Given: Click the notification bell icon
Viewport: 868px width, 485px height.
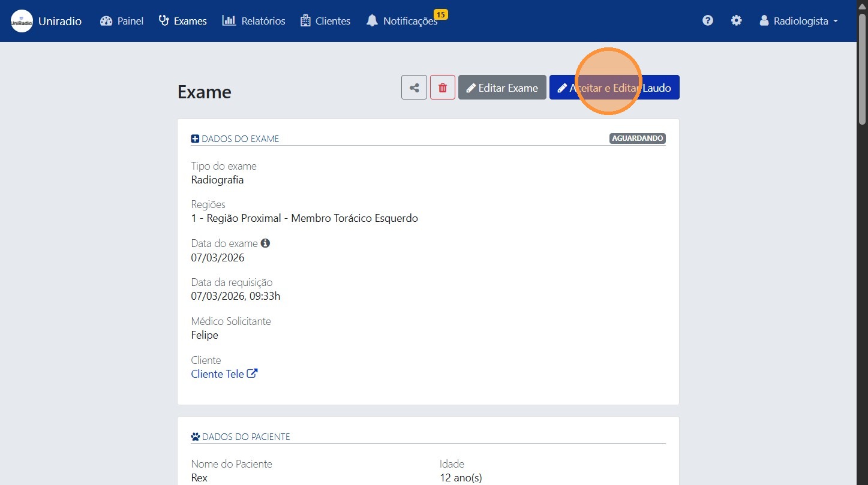Looking at the screenshot, I should click(x=373, y=21).
